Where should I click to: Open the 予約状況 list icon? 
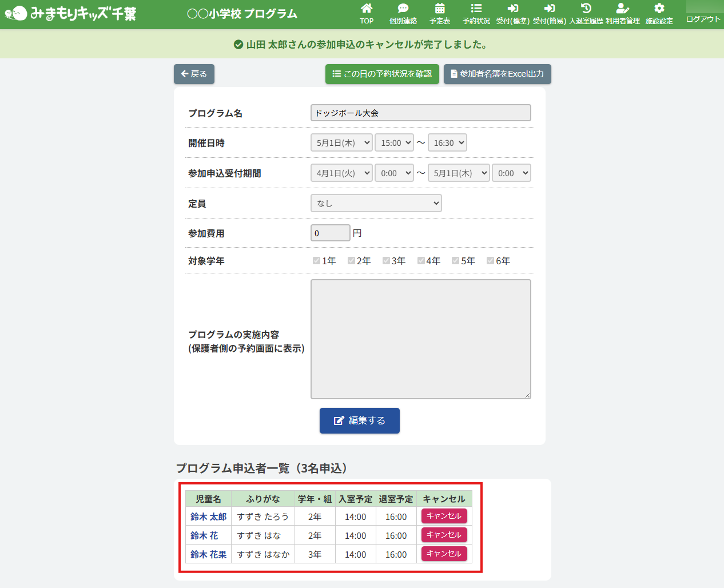click(476, 9)
